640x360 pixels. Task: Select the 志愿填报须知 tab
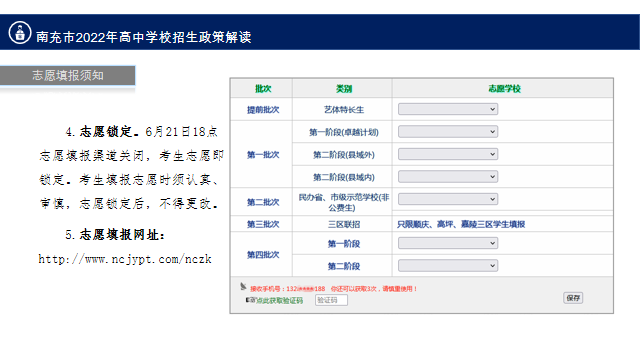(x=67, y=76)
